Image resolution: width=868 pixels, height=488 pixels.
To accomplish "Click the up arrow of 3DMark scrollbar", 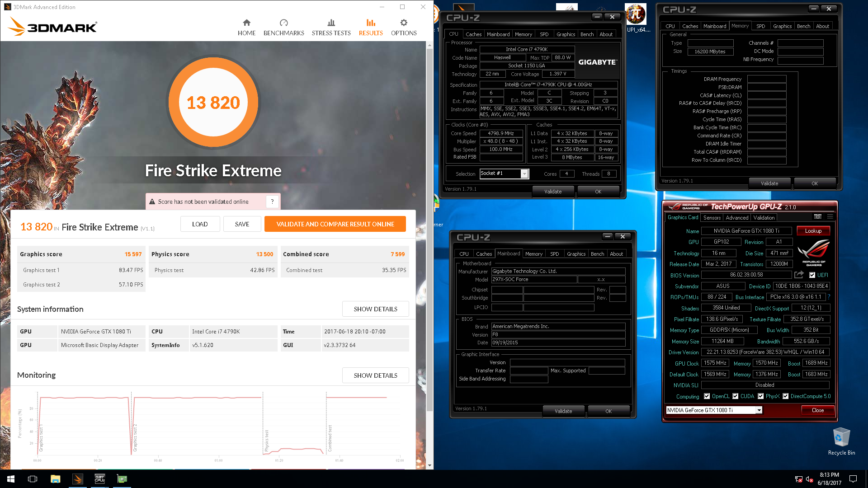I will (429, 45).
